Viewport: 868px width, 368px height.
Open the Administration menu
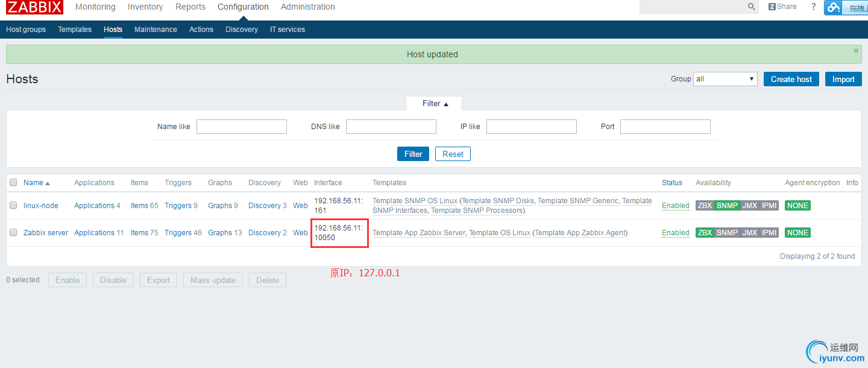coord(308,7)
